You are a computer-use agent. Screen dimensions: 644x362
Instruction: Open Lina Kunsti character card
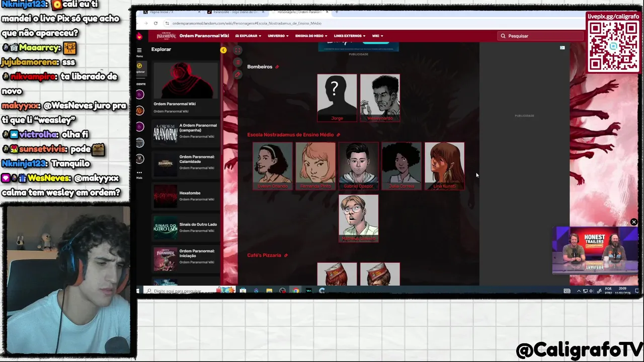click(x=444, y=166)
